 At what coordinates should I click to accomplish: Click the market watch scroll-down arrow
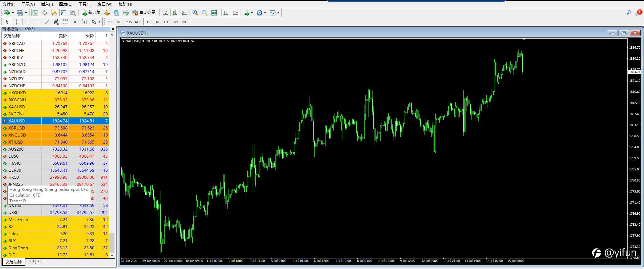click(112, 255)
